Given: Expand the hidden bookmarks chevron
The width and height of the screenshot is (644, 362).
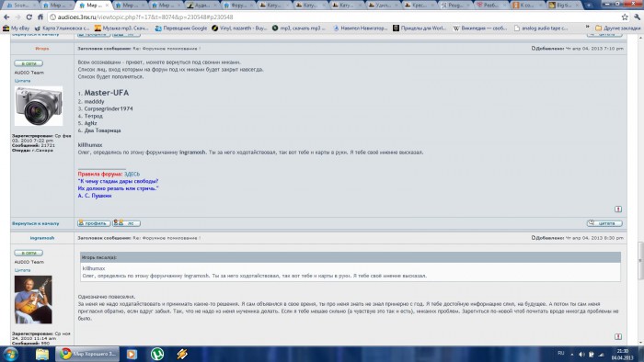Looking at the screenshot, I should (x=588, y=27).
